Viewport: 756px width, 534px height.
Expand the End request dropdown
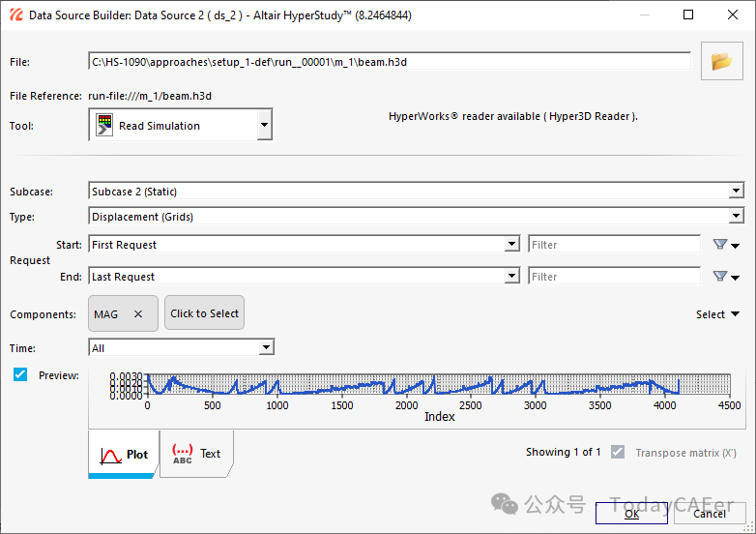click(x=511, y=276)
